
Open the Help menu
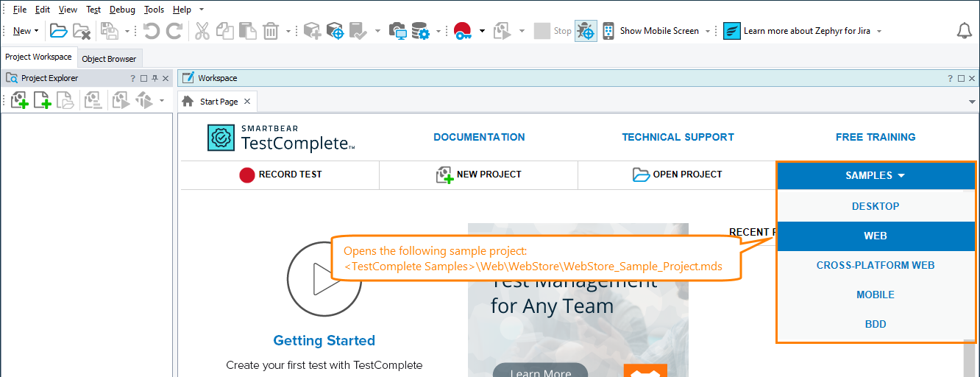click(x=182, y=10)
